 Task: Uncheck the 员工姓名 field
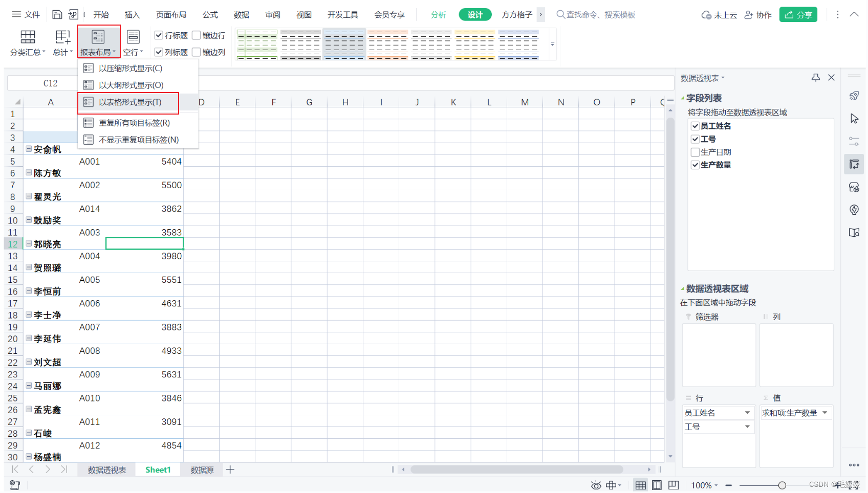tap(695, 126)
